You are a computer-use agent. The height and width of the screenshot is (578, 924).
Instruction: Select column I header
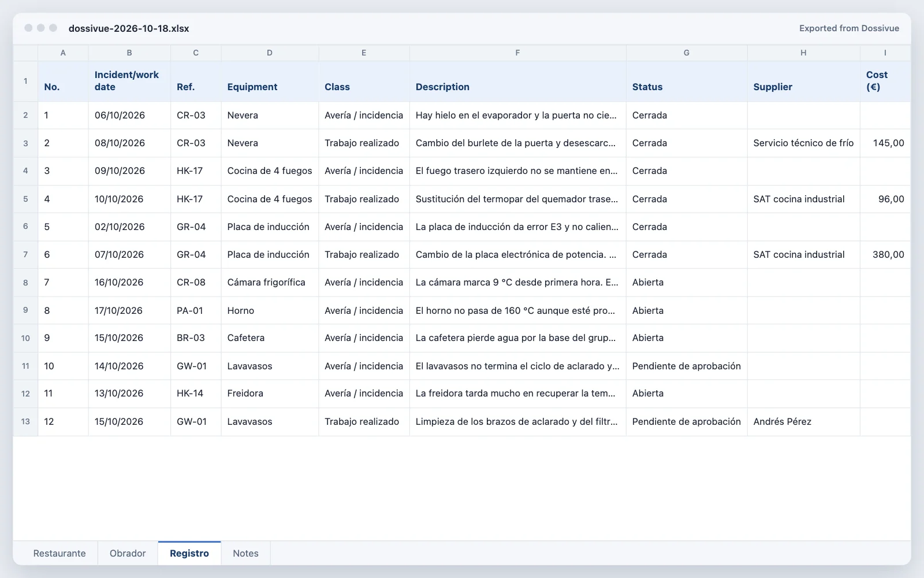pos(885,53)
